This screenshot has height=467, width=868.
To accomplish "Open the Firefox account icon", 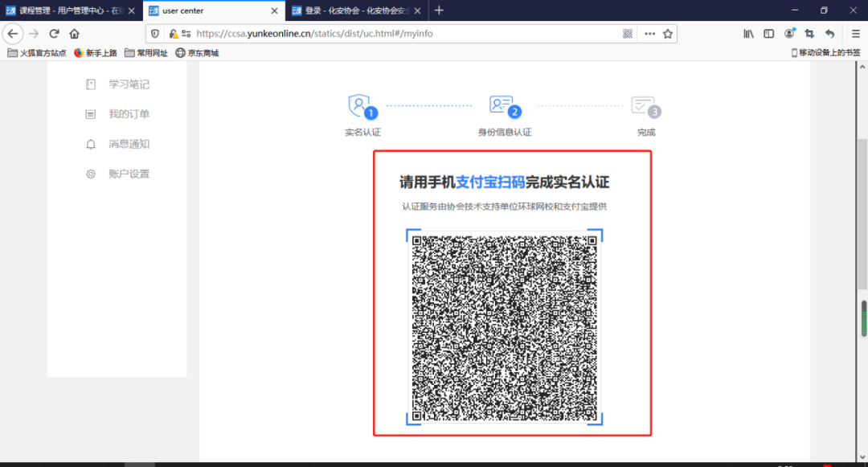I will [x=789, y=34].
